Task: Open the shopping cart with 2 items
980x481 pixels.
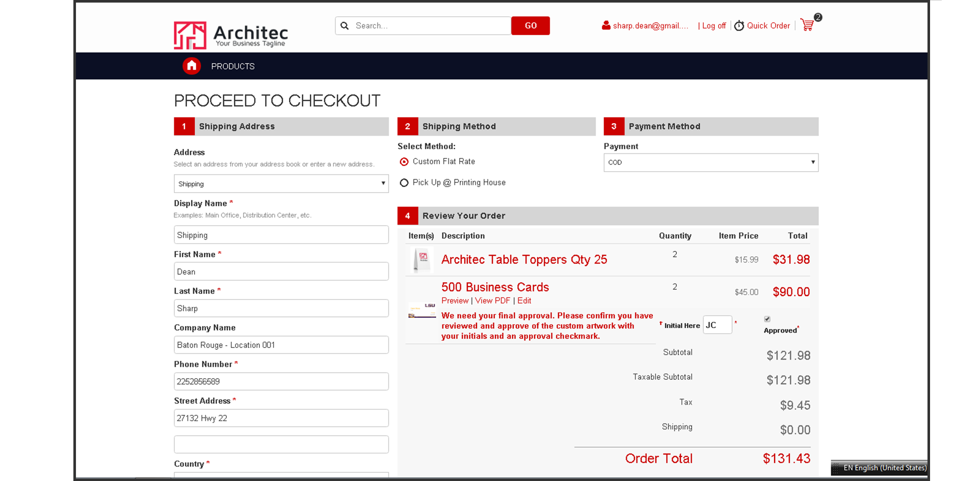Action: point(807,24)
